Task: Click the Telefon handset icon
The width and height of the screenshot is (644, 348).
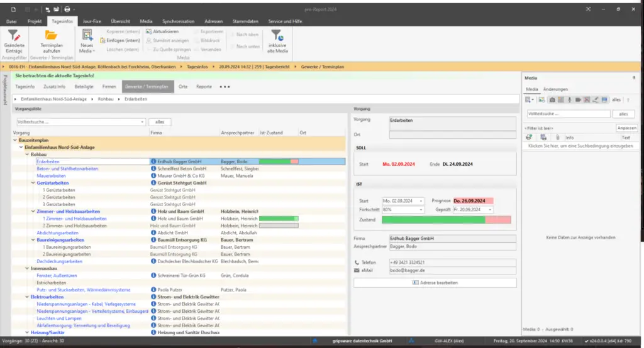Action: 357,262
